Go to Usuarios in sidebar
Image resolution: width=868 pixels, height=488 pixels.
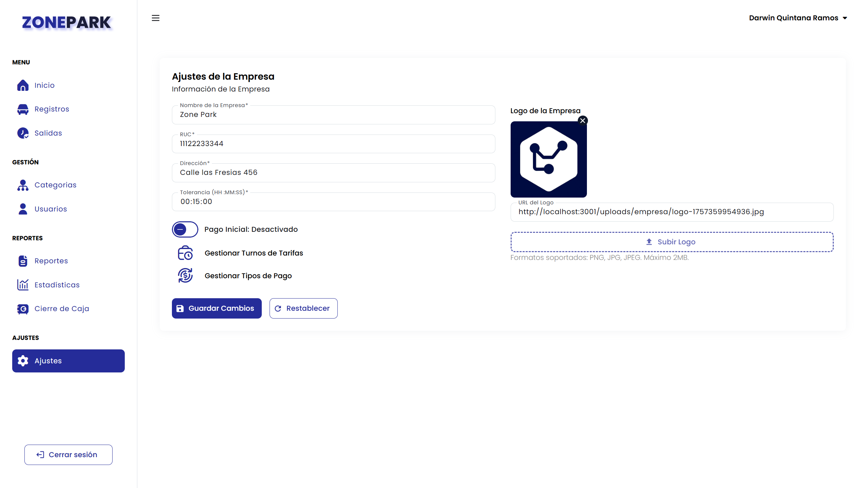(x=51, y=209)
